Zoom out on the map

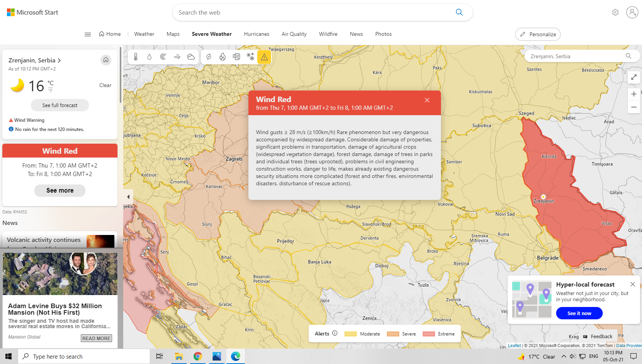(634, 107)
